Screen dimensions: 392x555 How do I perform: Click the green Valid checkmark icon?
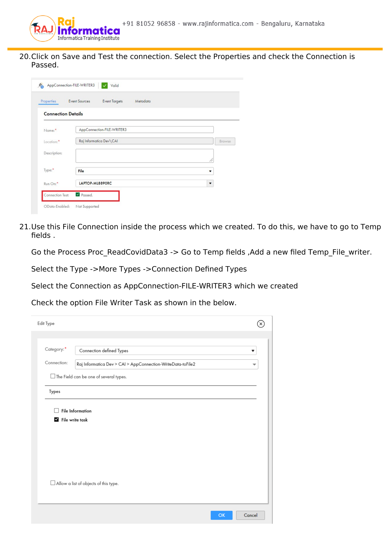click(105, 86)
